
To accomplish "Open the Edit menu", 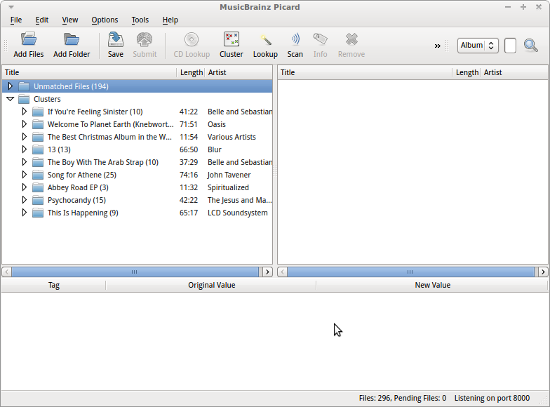I will 42,20.
